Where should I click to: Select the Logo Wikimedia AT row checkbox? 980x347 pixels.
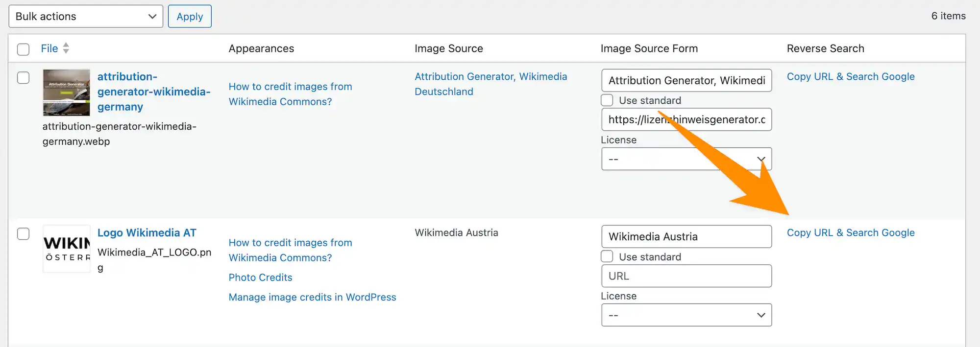coord(23,234)
